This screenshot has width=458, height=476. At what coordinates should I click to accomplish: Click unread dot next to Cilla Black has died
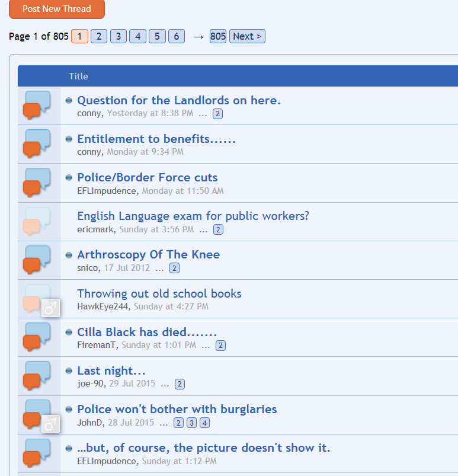[69, 332]
